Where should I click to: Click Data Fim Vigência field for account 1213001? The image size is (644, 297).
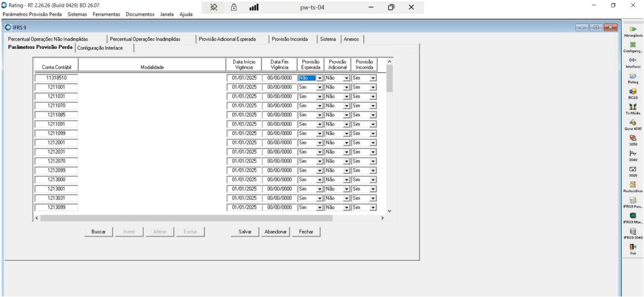click(279, 189)
